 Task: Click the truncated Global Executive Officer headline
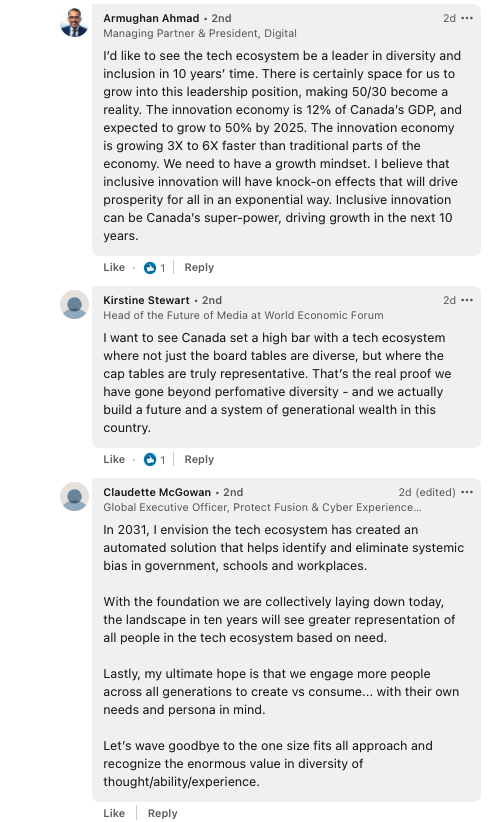pos(262,507)
